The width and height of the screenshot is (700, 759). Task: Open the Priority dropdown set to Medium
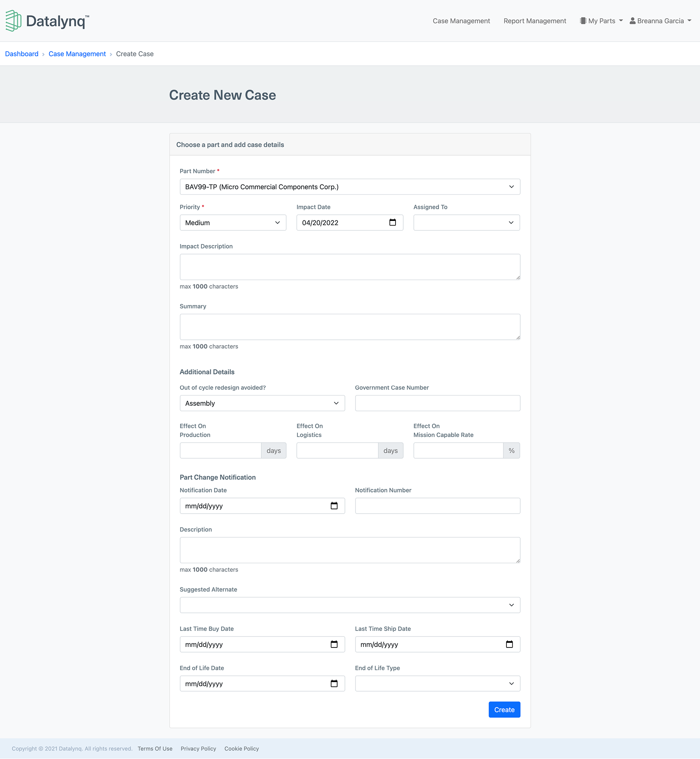coord(233,223)
